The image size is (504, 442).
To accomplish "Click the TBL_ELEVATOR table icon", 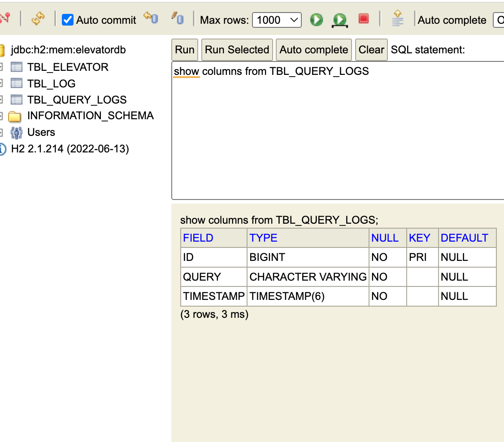I will [17, 67].
